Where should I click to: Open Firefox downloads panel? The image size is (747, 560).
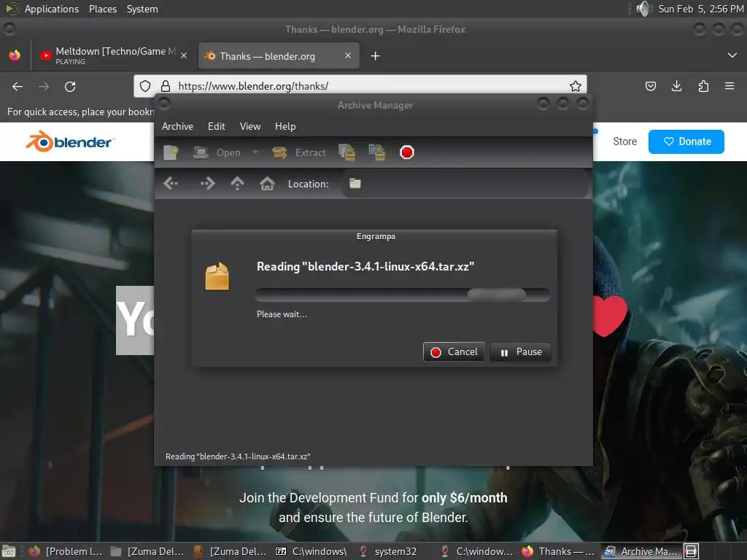tap(676, 86)
